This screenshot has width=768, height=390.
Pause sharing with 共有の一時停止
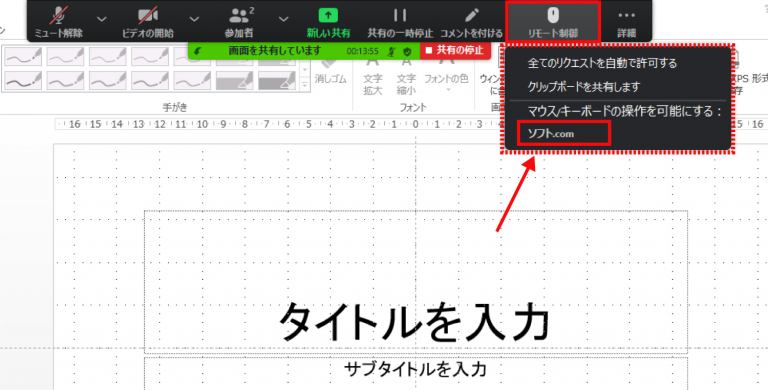coord(400,22)
